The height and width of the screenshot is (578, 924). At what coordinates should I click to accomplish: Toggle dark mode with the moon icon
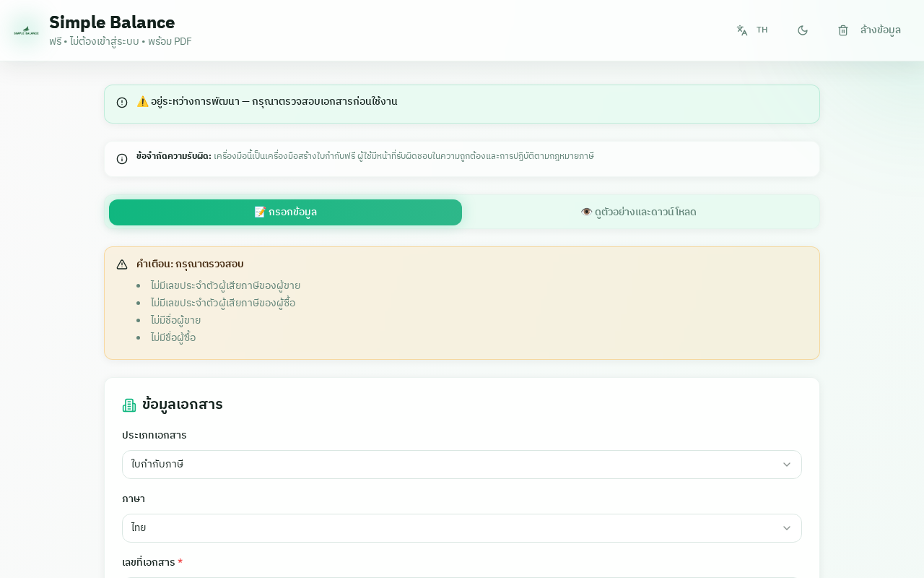(802, 30)
